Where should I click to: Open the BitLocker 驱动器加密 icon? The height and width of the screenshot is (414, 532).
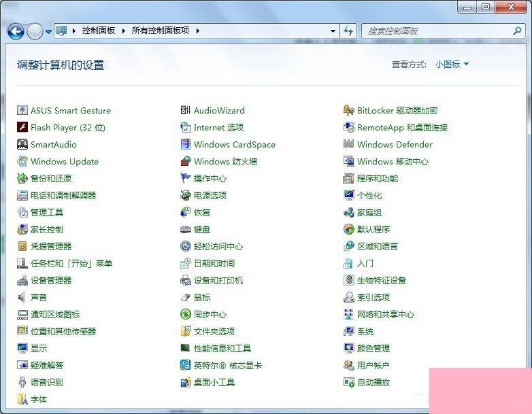click(349, 110)
